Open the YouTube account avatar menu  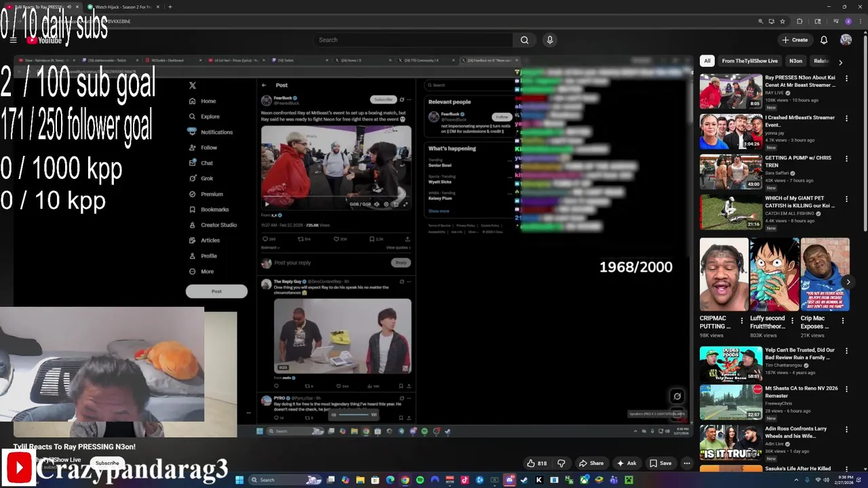846,40
